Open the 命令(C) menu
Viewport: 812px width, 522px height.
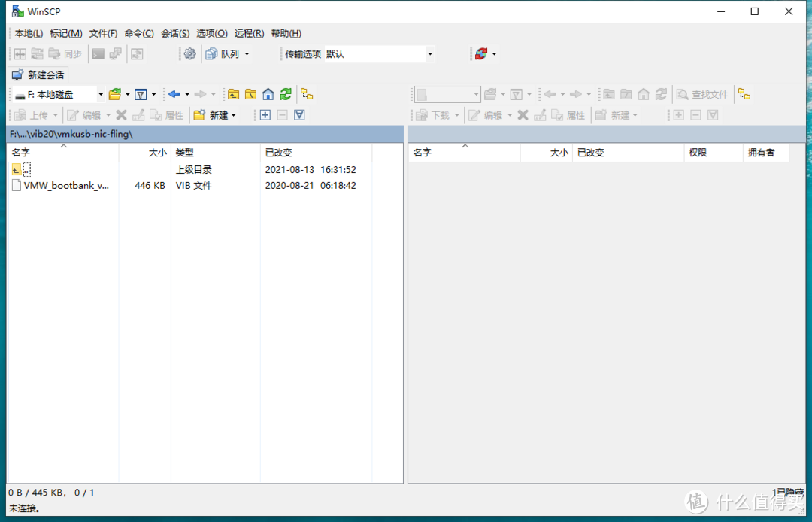click(139, 33)
